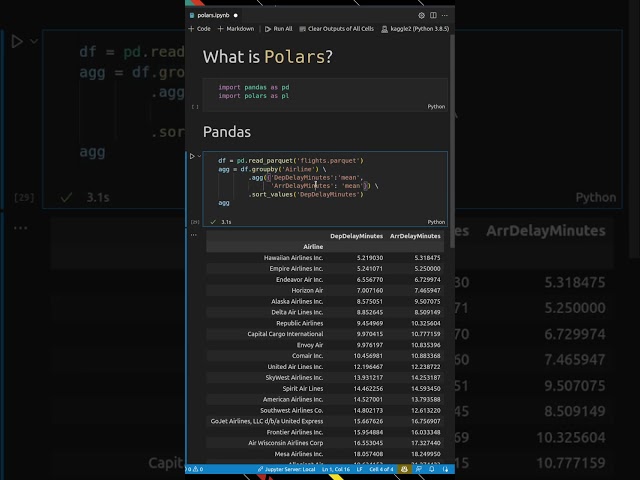Select the Mesa Airlines Inc. row label

(298, 454)
